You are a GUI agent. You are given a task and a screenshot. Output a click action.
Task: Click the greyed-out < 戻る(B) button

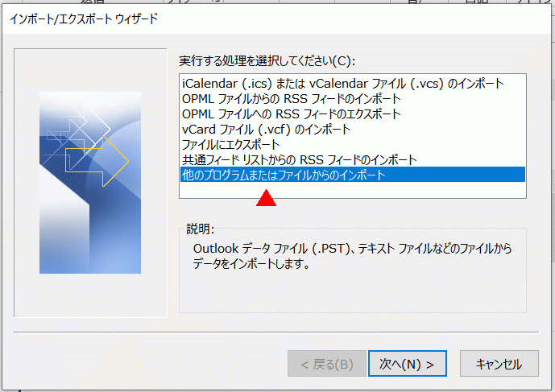[x=327, y=364]
